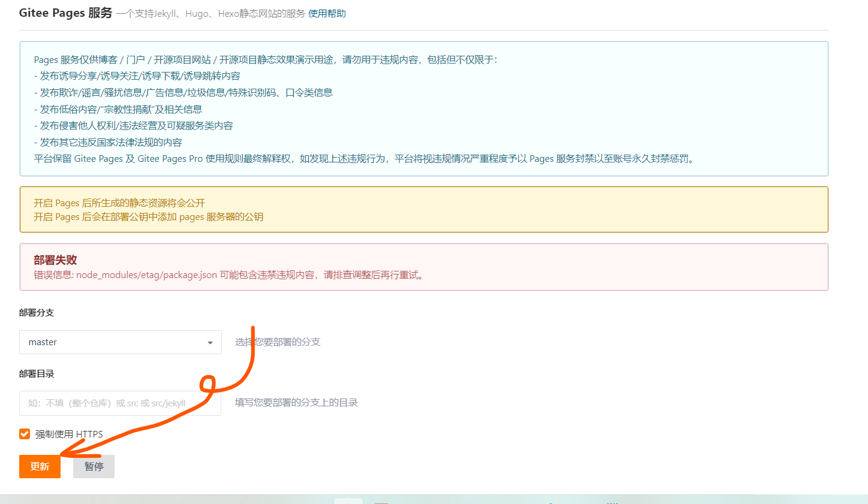Click the 更新 update button
The width and height of the screenshot is (868, 504).
(39, 466)
